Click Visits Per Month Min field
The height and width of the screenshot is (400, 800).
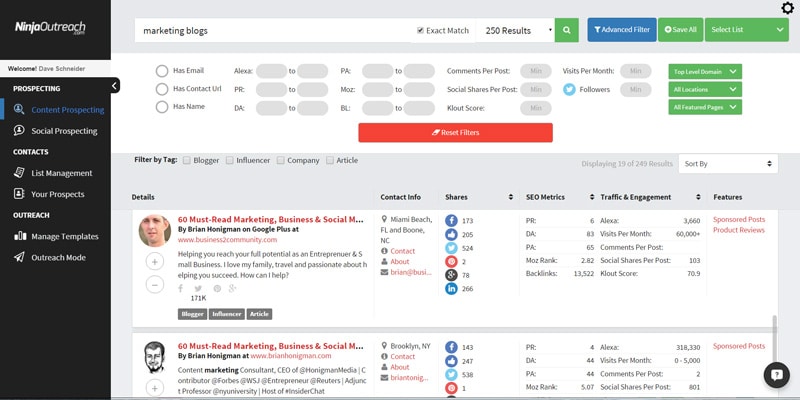tap(636, 71)
